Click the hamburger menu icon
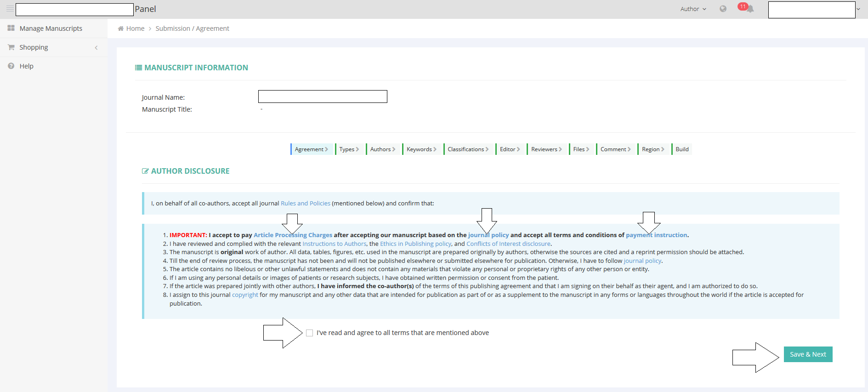Image resolution: width=868 pixels, height=392 pixels. click(x=10, y=9)
